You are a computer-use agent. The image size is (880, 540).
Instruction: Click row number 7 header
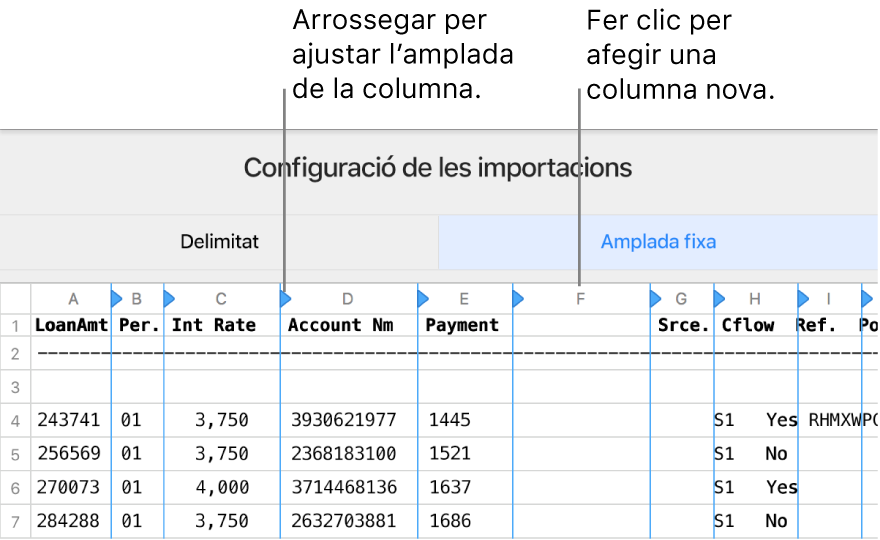coord(15,521)
